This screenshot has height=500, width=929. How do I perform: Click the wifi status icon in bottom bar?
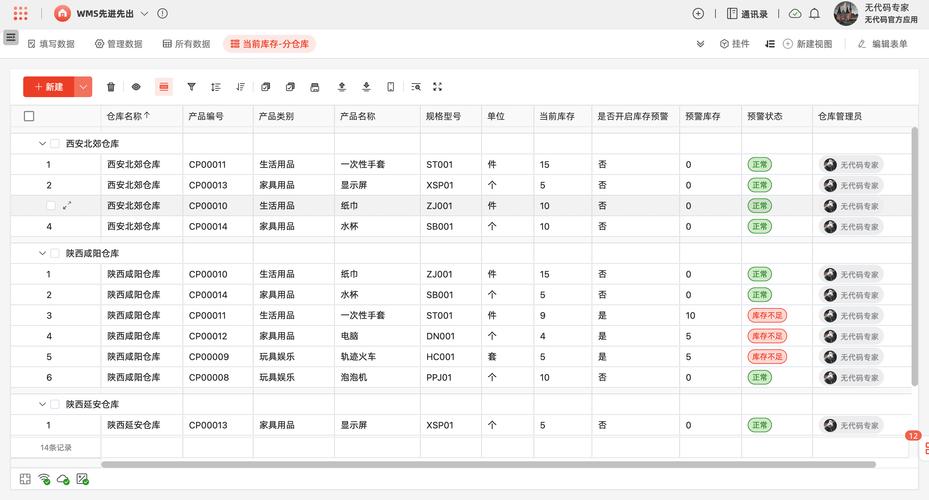44,479
